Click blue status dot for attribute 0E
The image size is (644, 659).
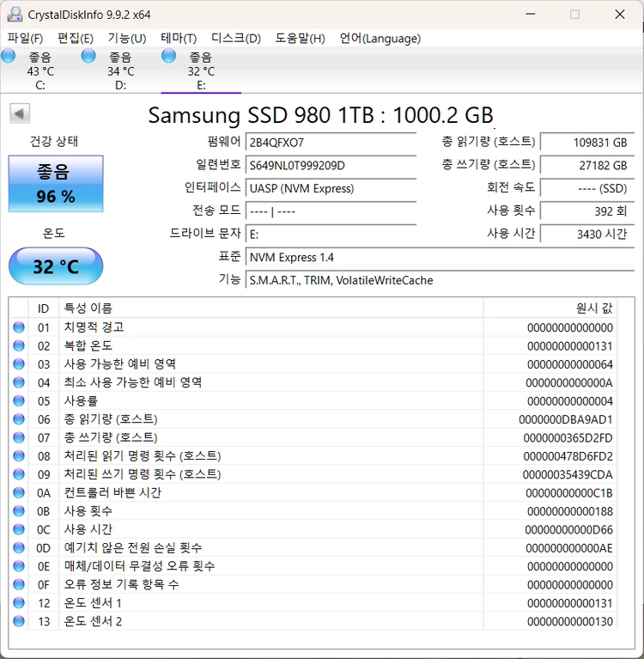(19, 566)
